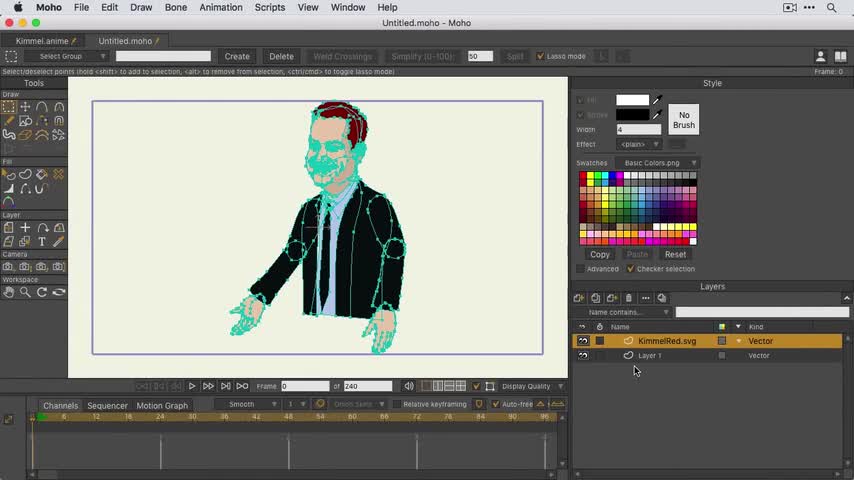Click the No Brush button
The height and width of the screenshot is (480, 854).
pos(684,120)
